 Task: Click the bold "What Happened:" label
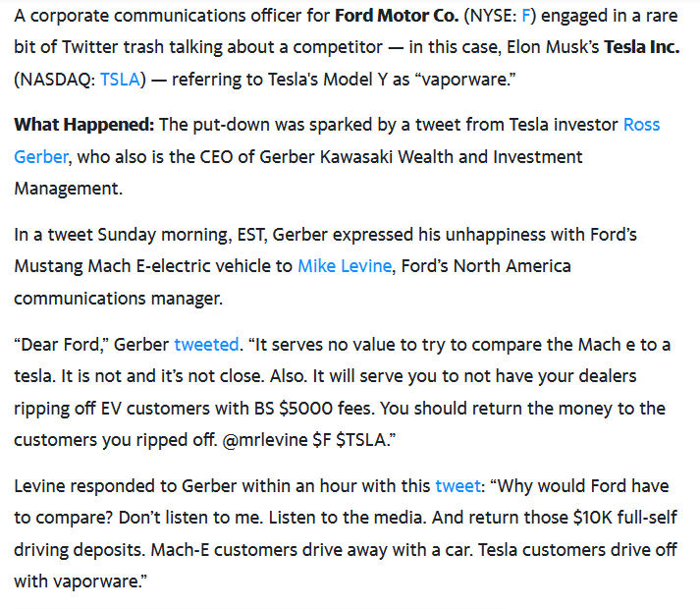coord(83,126)
